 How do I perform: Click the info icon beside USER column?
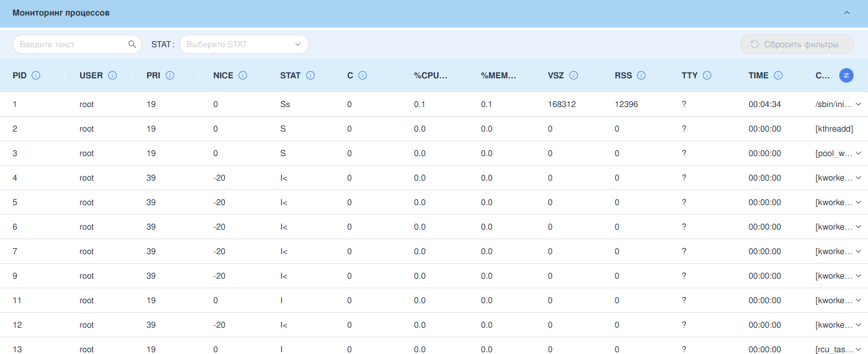[x=112, y=75]
